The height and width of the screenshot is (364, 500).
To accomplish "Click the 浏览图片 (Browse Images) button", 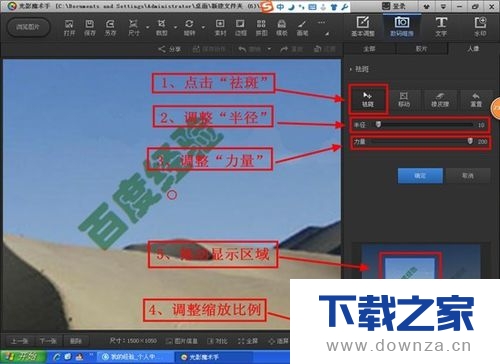I will [28, 27].
